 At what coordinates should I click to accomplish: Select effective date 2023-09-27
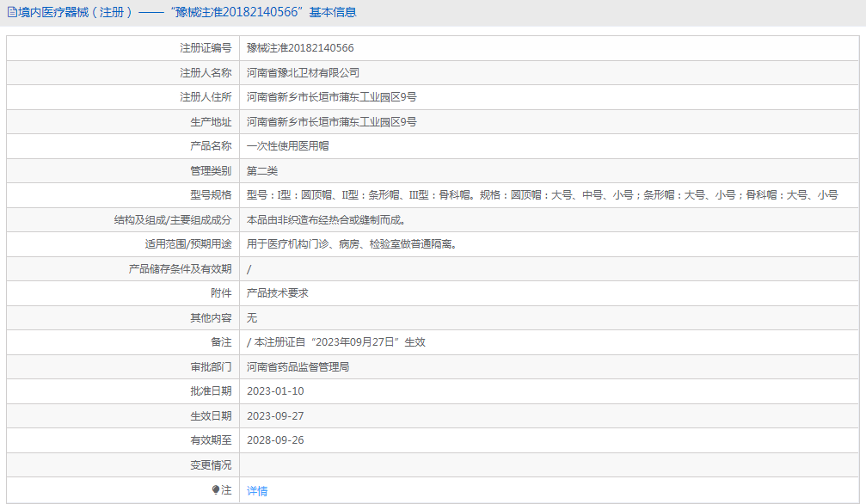point(275,416)
